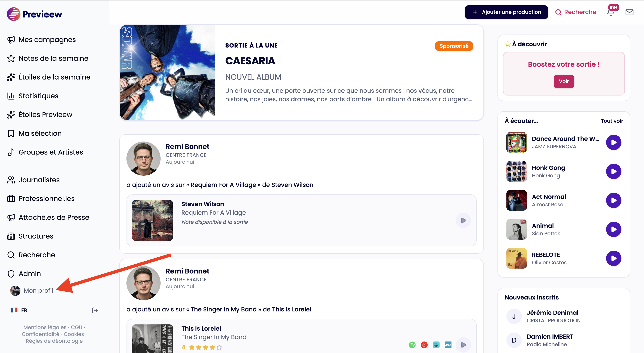
Task: Click the Journalistes people icon
Action: (x=11, y=180)
